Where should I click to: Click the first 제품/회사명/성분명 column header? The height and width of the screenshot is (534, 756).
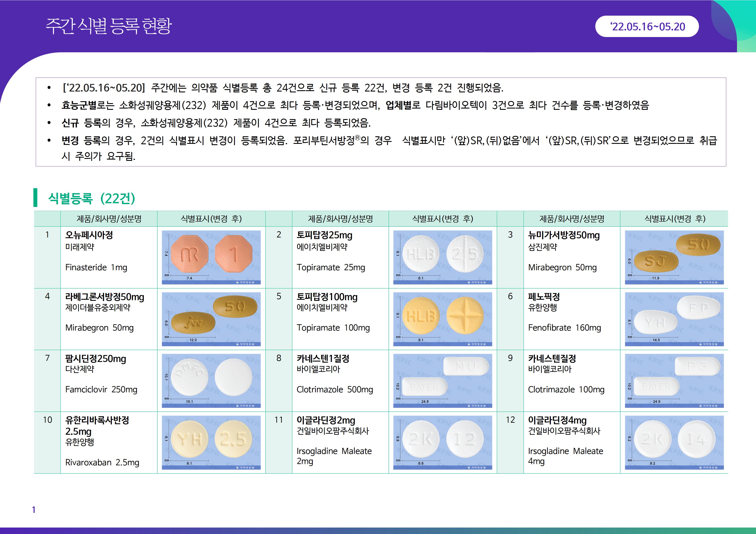tap(109, 219)
